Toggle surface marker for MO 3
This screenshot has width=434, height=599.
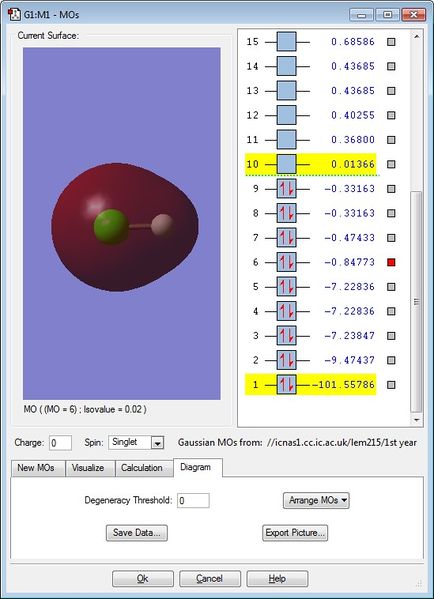coord(391,336)
